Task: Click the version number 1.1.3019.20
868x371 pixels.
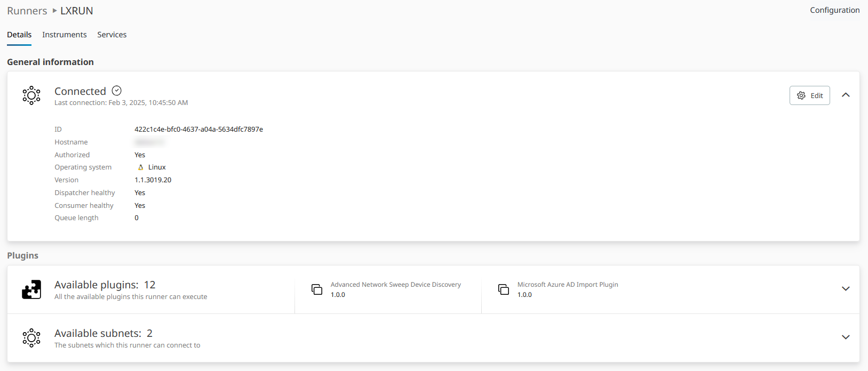Action: pyautogui.click(x=153, y=180)
